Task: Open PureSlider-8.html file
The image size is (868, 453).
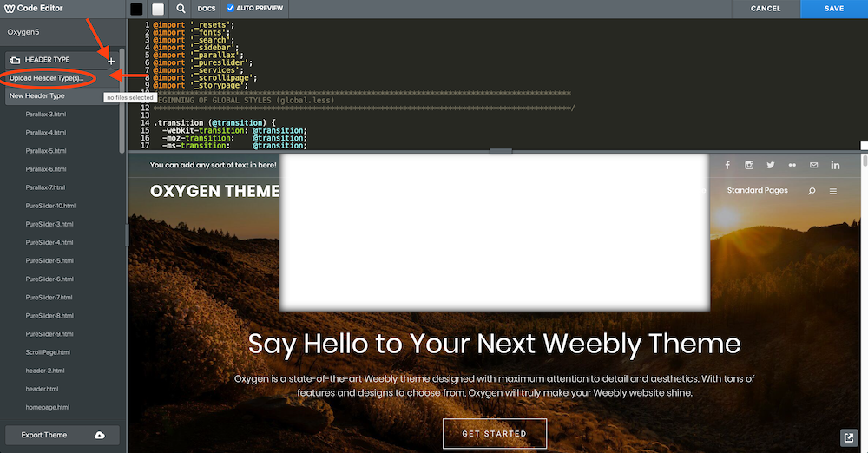Action: pyautogui.click(x=49, y=315)
